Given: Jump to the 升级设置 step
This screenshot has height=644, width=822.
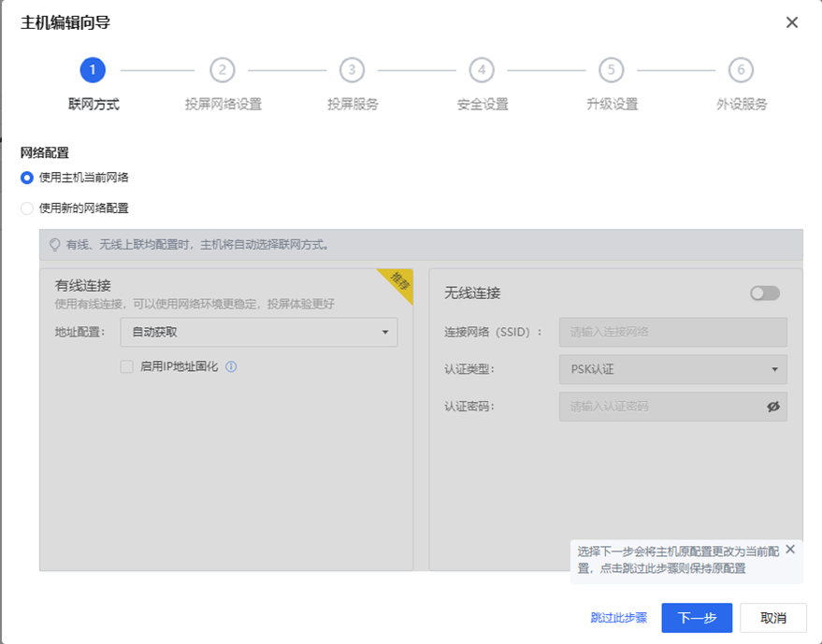Looking at the screenshot, I should (612, 105).
